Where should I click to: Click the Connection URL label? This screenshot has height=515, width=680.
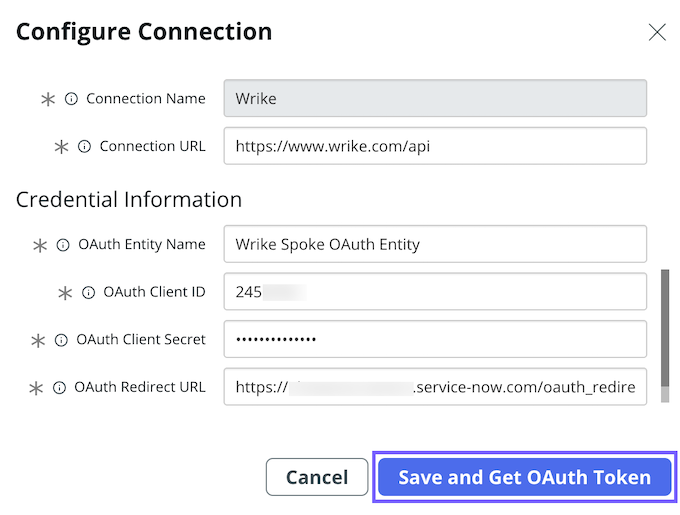153,146
